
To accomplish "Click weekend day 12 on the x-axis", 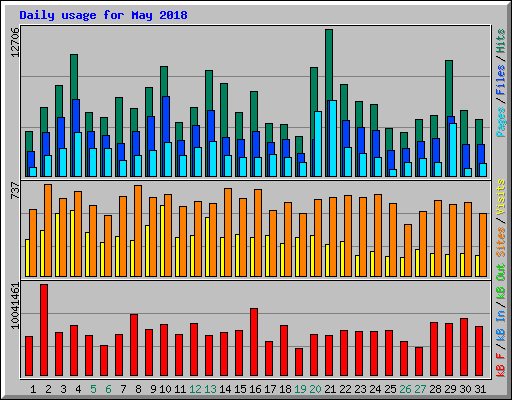I will pyautogui.click(x=195, y=389).
